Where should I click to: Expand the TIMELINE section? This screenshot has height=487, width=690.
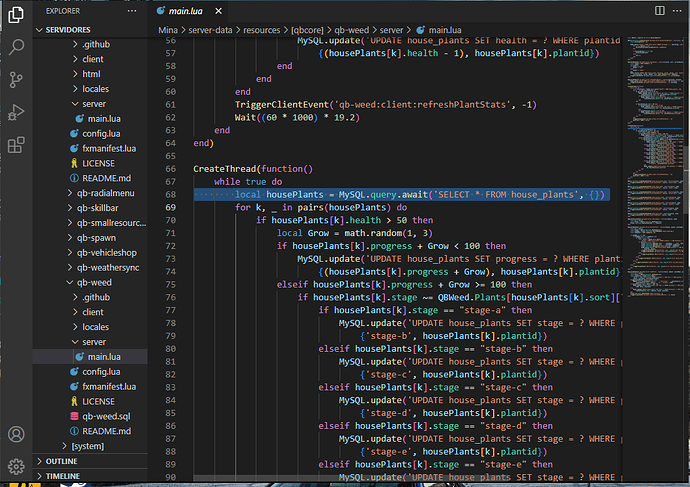pyautogui.click(x=63, y=477)
